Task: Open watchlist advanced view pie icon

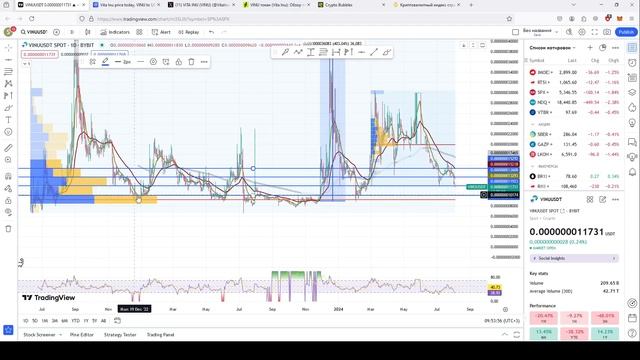Action: click(x=602, y=48)
